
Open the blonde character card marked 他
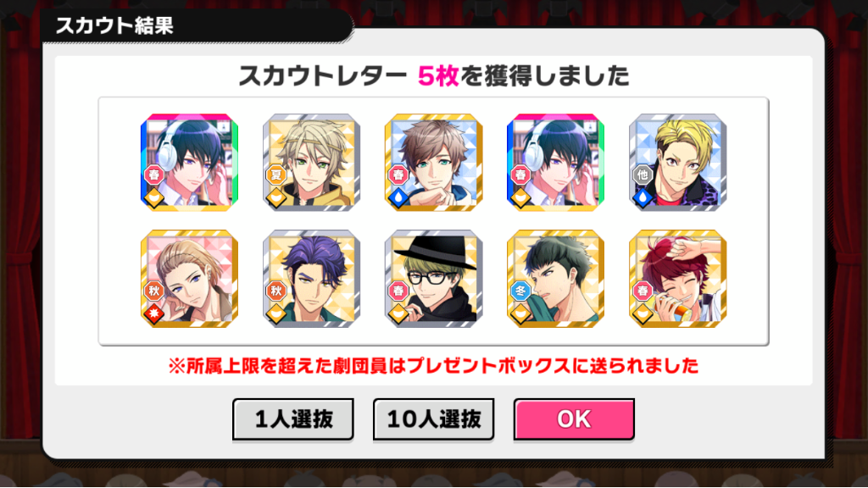pyautogui.click(x=677, y=162)
